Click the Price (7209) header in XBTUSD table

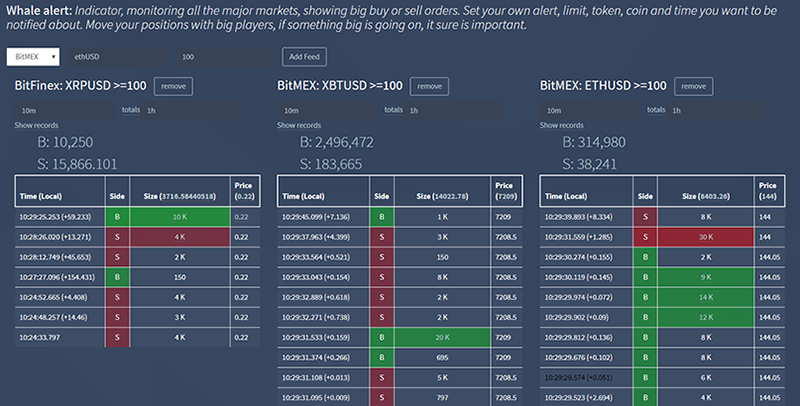[x=506, y=191]
